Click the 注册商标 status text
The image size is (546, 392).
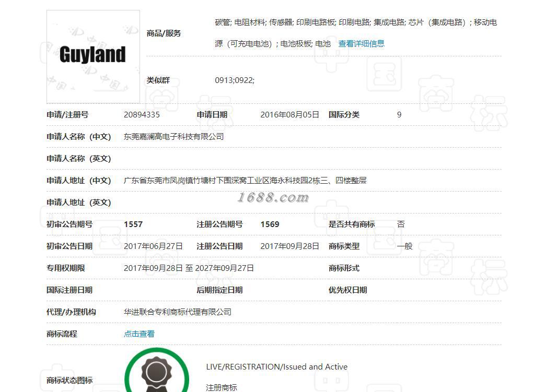(x=222, y=387)
